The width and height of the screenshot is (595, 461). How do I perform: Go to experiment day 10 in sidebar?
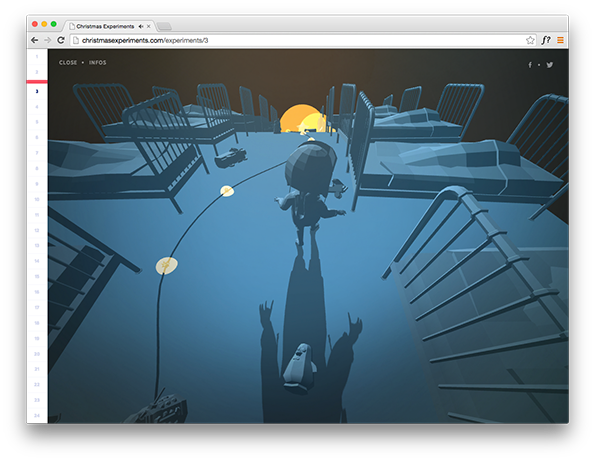[x=37, y=199]
